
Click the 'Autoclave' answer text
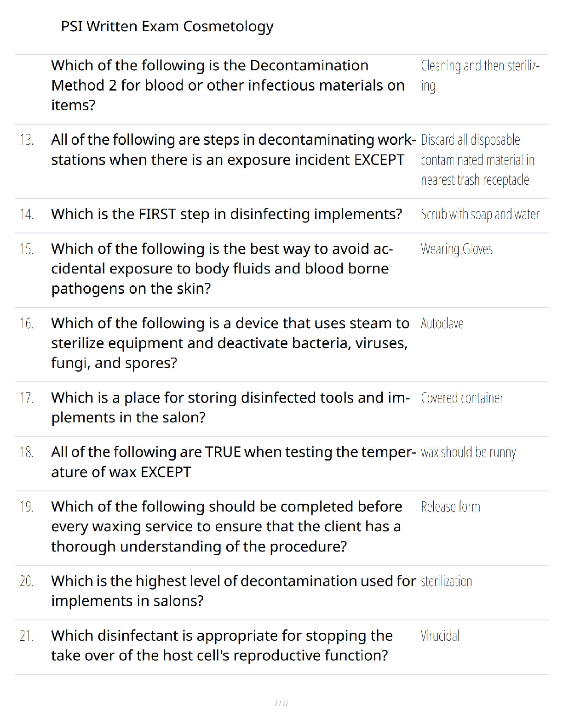(x=442, y=324)
